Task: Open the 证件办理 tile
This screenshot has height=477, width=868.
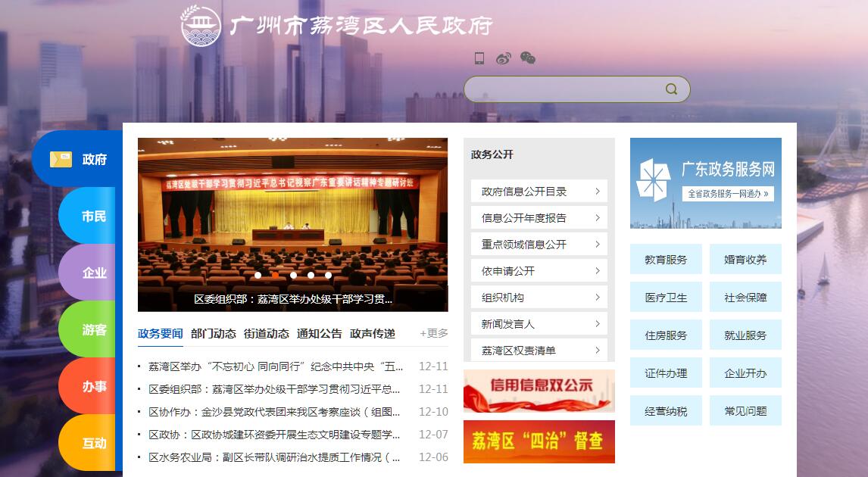Action: (666, 373)
